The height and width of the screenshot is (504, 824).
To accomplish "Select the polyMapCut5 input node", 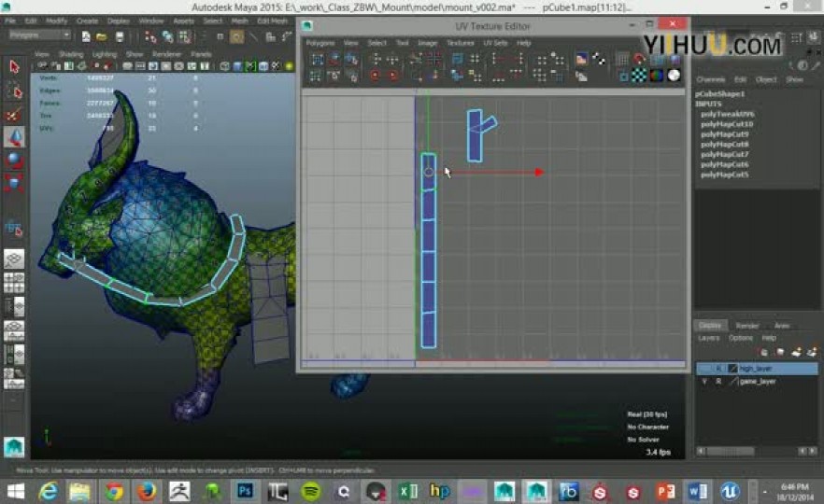I will point(725,175).
